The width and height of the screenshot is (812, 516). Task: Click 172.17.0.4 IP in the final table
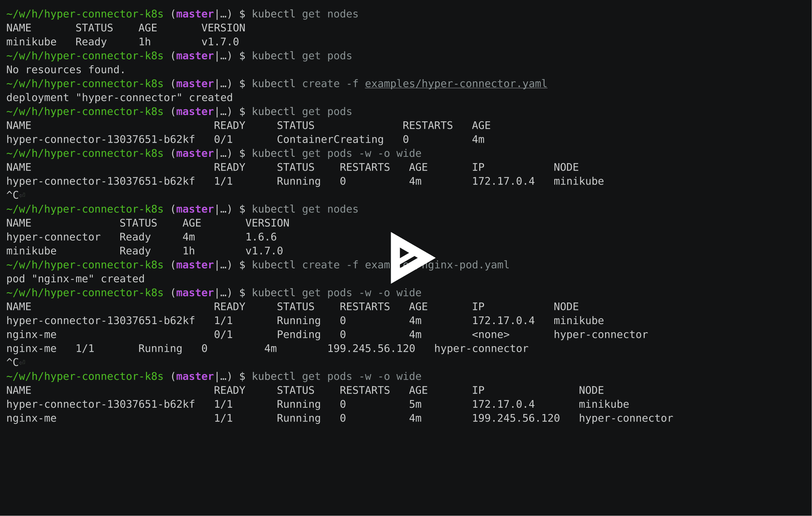(x=503, y=404)
